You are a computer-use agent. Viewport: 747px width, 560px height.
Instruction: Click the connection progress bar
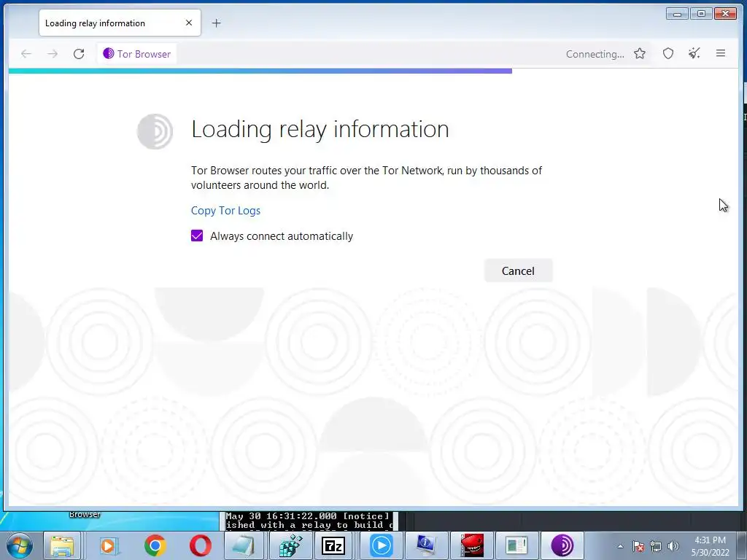(260, 71)
